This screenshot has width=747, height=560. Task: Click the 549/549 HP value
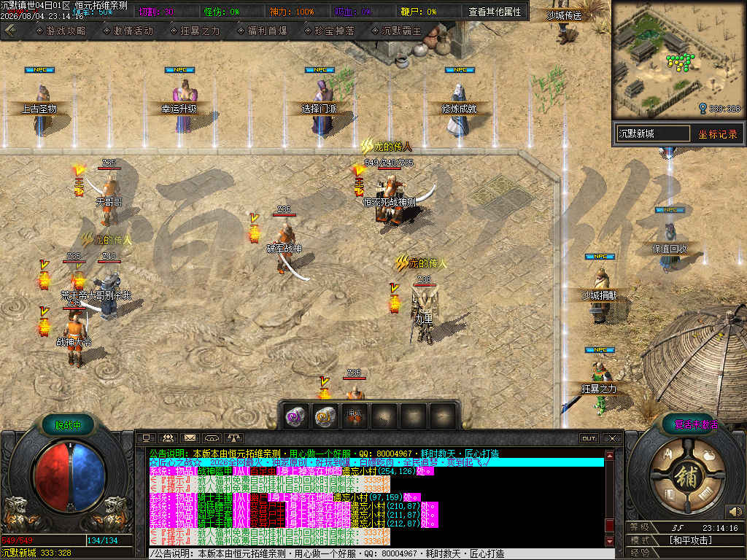[17, 540]
